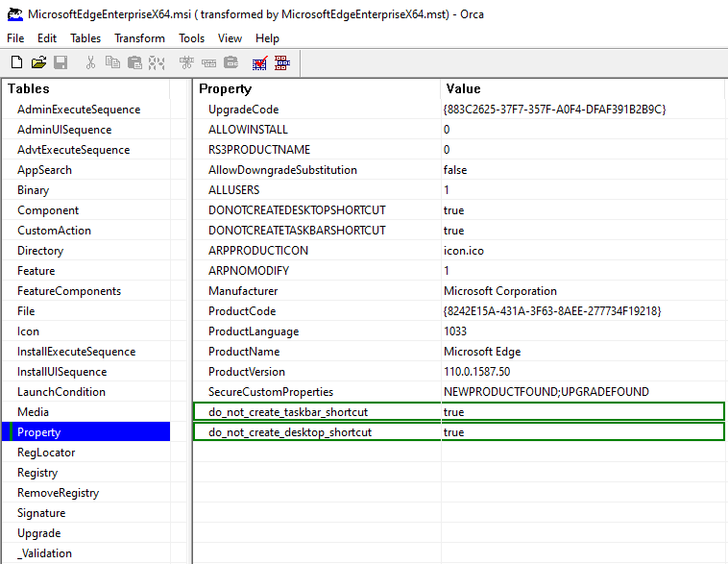Select the Binary table
The height and width of the screenshot is (564, 728).
(33, 190)
